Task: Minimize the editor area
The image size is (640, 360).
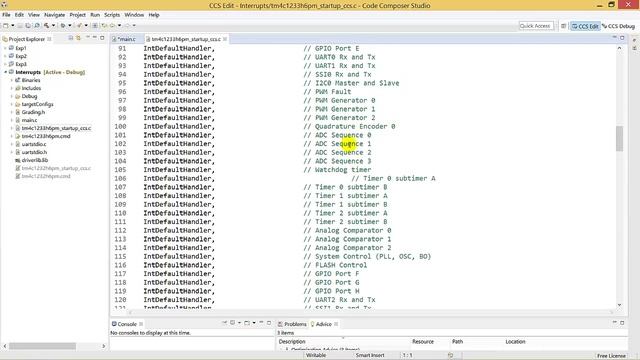Action: tap(614, 38)
